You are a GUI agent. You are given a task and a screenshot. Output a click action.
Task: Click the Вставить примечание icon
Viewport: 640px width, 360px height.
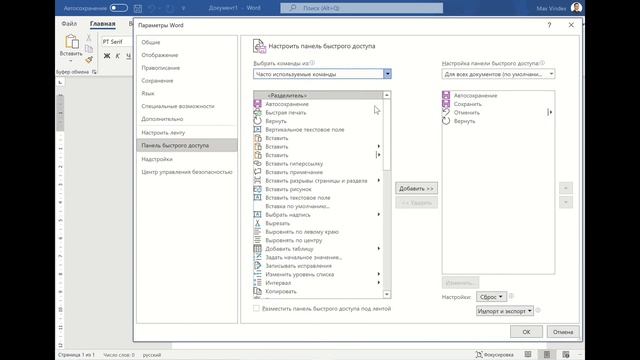click(x=258, y=172)
